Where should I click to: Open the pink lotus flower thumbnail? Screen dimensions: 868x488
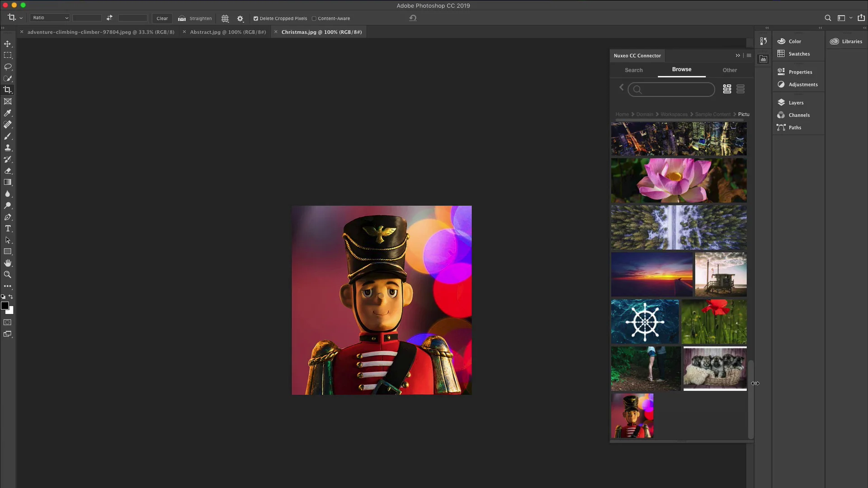679,180
